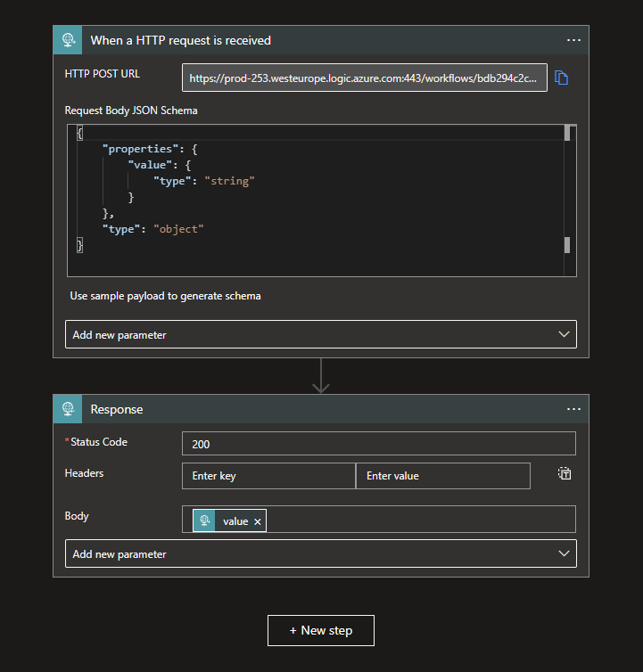
Task: Click the Headers Enter key field
Action: coord(268,476)
